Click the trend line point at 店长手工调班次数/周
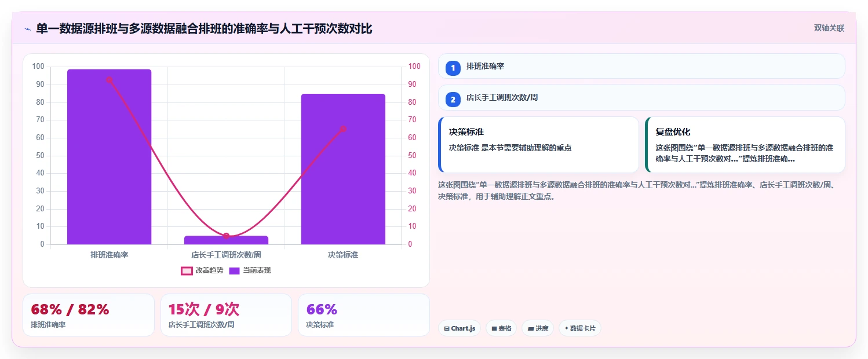This screenshot has height=359, width=868. pos(226,236)
